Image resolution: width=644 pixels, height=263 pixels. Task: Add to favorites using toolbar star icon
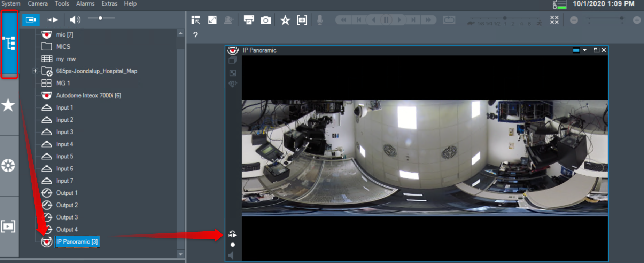[x=285, y=20]
